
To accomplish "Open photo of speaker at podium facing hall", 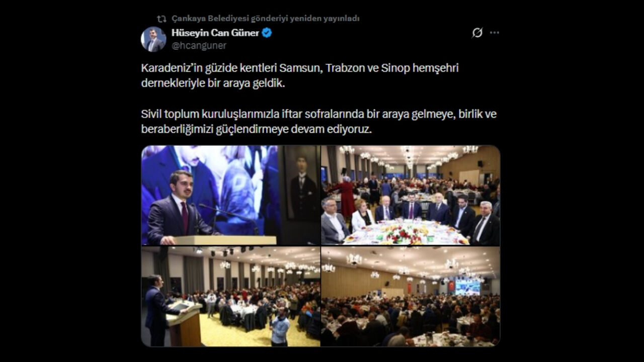I will click(230, 297).
